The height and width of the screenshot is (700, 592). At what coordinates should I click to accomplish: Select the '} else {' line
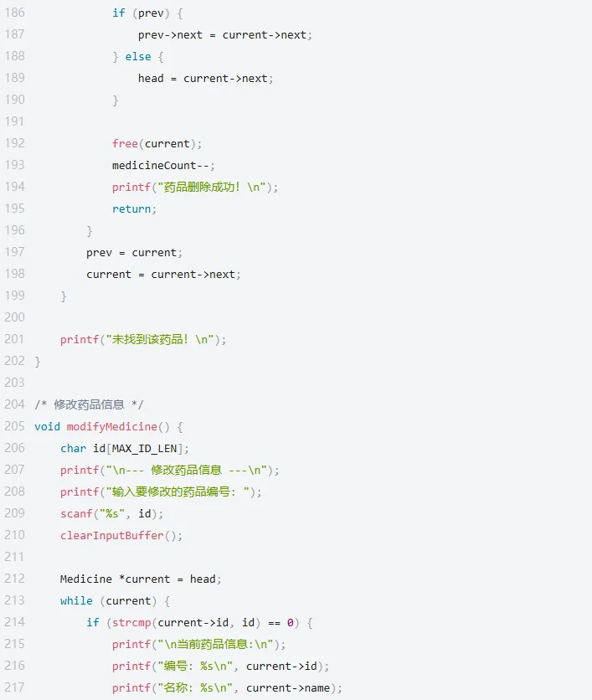click(x=138, y=57)
